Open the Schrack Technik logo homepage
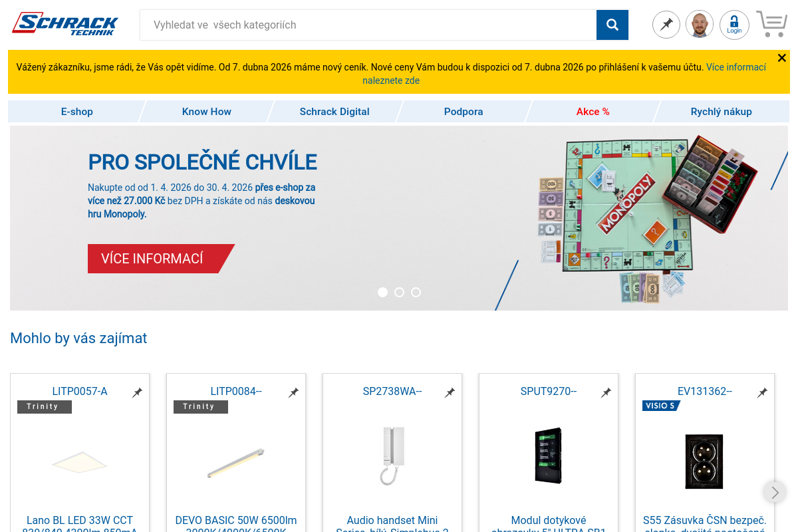 coord(65,24)
